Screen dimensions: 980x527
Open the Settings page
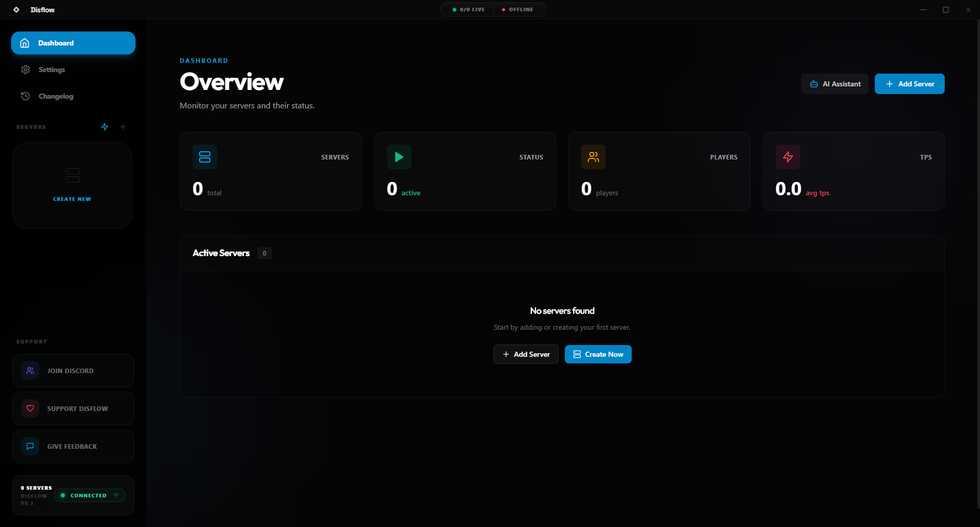(52, 70)
